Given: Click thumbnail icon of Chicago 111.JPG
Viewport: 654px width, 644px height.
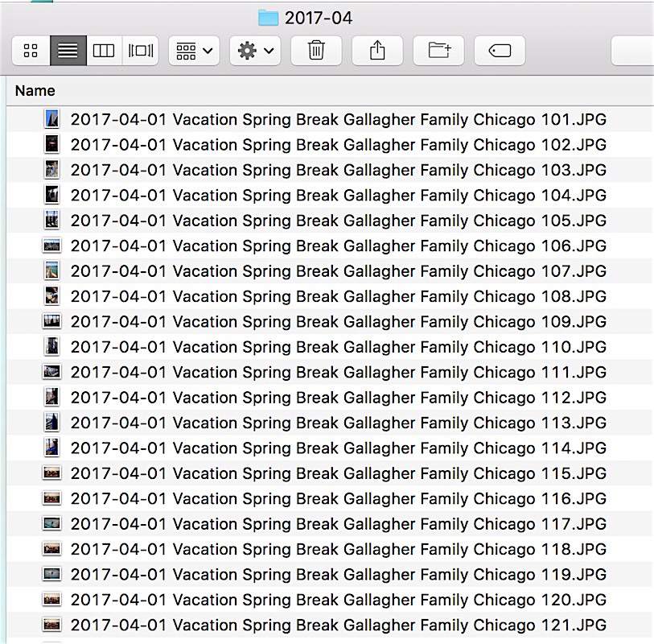Looking at the screenshot, I should point(51,371).
